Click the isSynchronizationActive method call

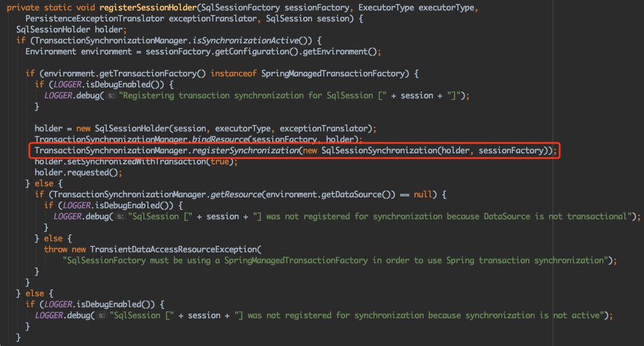point(246,41)
